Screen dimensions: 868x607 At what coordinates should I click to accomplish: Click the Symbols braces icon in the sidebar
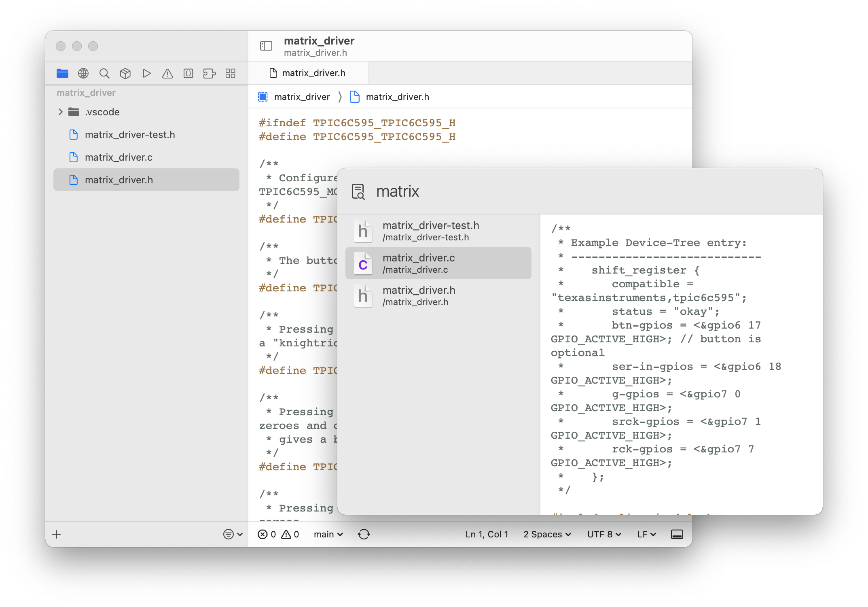pos(188,73)
